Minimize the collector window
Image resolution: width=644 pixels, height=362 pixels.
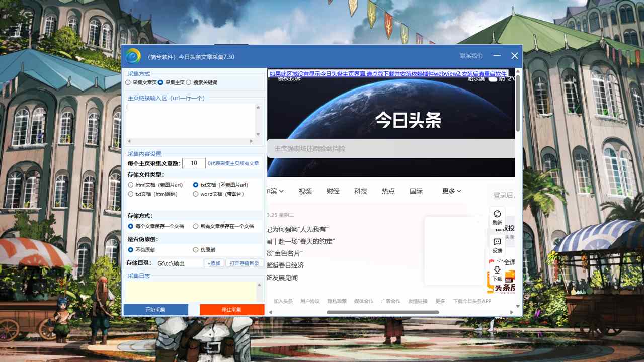(497, 56)
